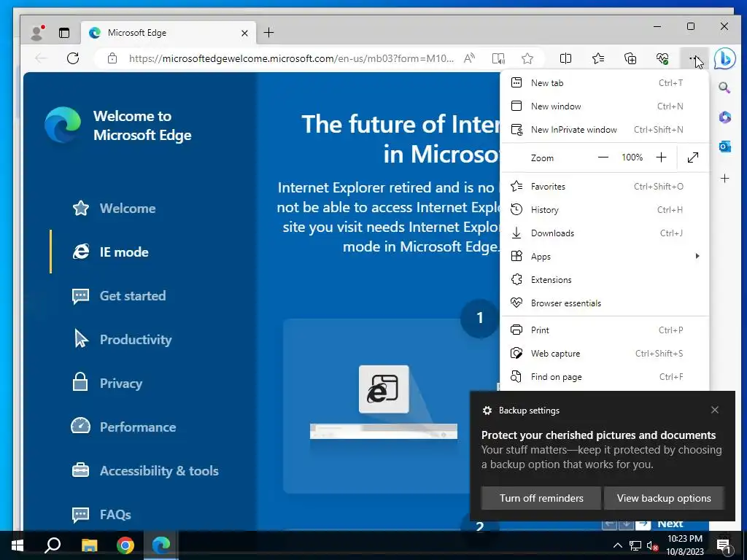This screenshot has height=560, width=747.
Task: Open Collections toolbar icon
Action: coord(630,58)
